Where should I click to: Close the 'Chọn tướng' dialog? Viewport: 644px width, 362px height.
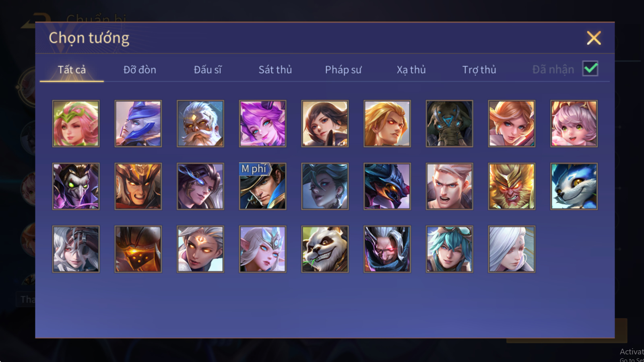coord(594,38)
